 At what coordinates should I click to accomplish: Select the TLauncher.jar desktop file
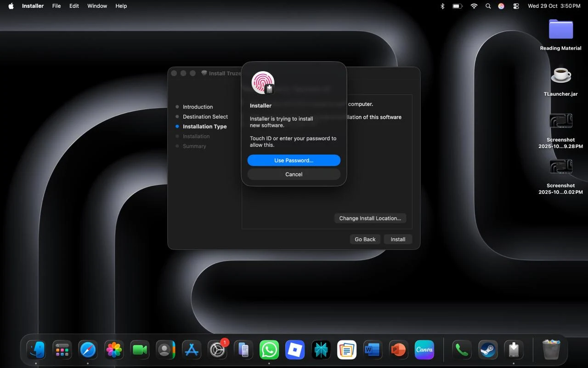(x=560, y=75)
